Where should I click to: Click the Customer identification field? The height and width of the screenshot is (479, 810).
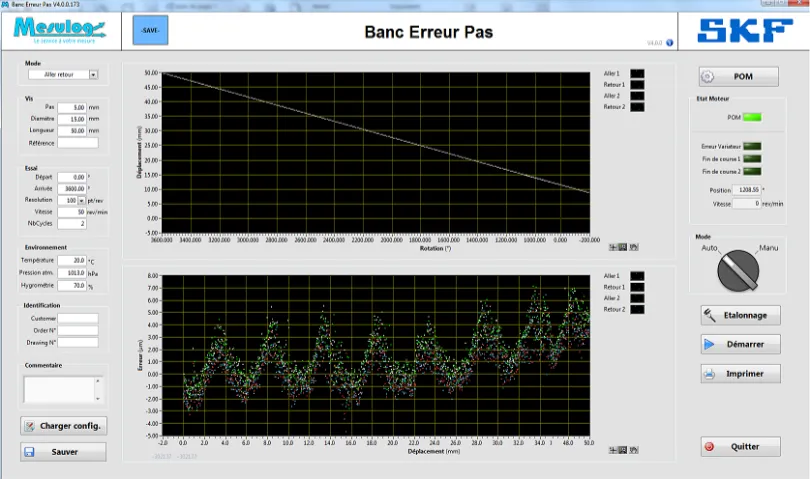77,318
